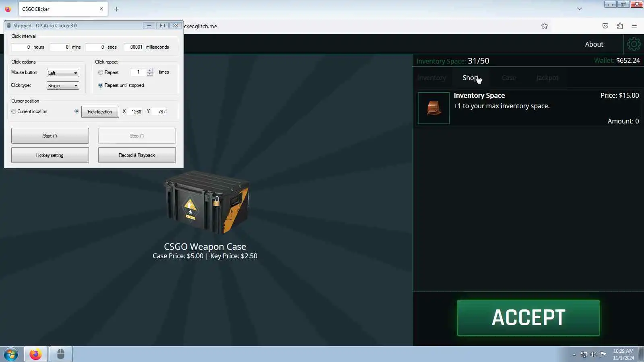Click the CSGO Weapon Case title text

pyautogui.click(x=205, y=247)
